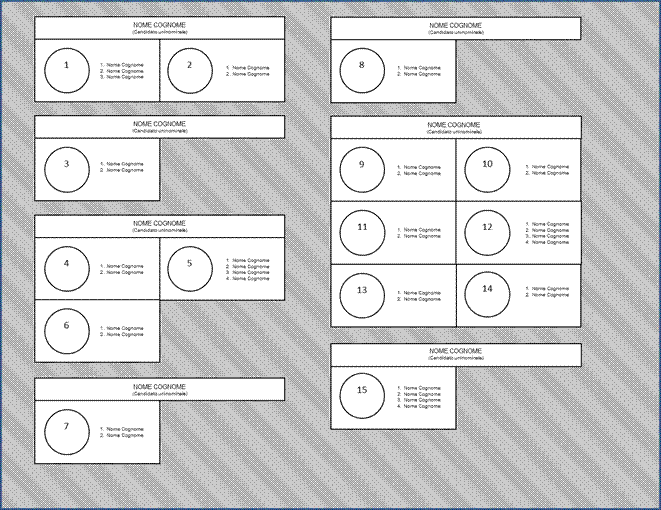This screenshot has height=510, width=661.
Task: Select party circle number 12
Action: [487, 233]
